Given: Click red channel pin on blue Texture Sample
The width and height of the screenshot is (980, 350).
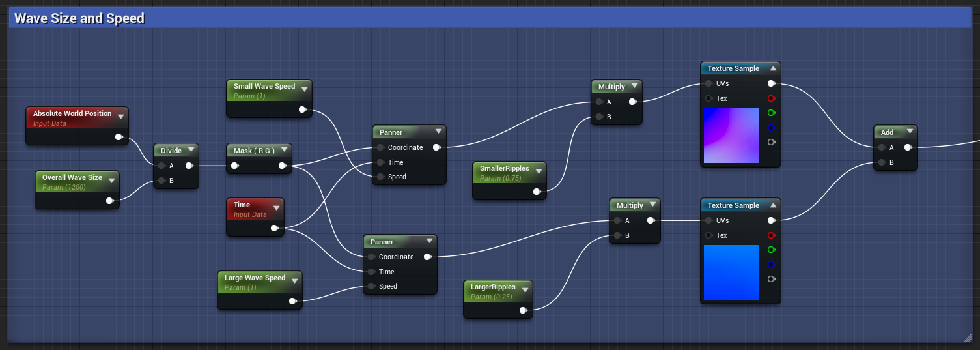Looking at the screenshot, I should [x=772, y=235].
